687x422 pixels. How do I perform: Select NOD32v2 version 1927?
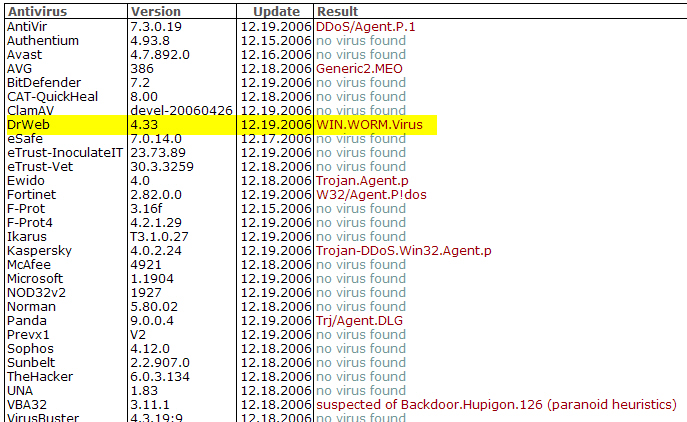click(x=146, y=293)
